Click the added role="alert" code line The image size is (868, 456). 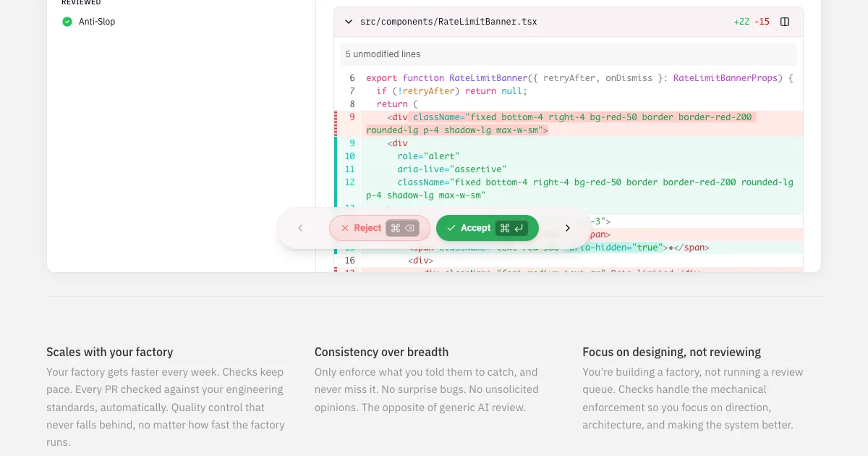tap(428, 156)
